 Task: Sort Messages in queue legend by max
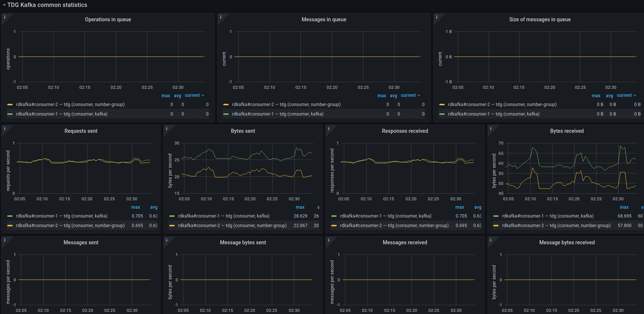pos(381,96)
